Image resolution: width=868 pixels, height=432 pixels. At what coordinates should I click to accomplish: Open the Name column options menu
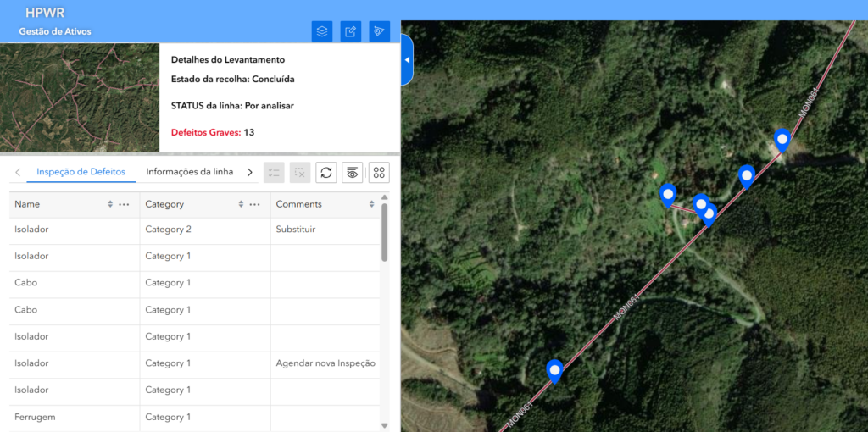(x=124, y=204)
